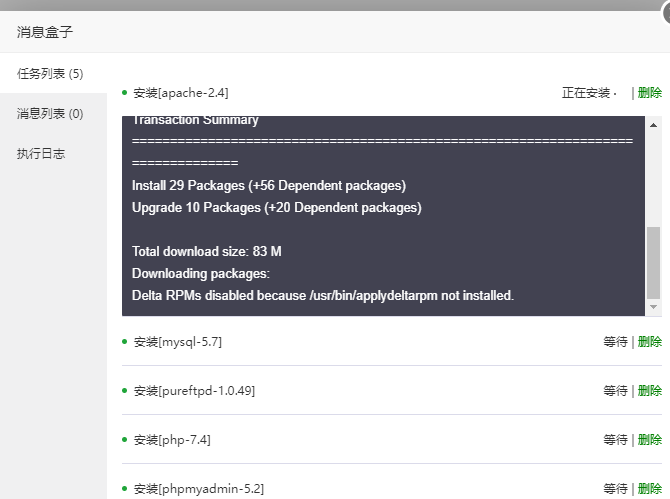
Task: Delete the apache-2.4 install task
Action: click(x=649, y=93)
